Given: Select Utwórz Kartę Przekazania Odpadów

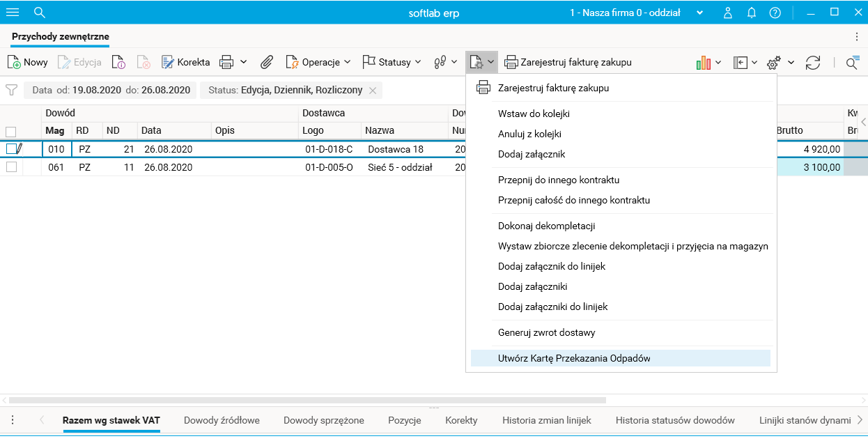Looking at the screenshot, I should pyautogui.click(x=574, y=358).
